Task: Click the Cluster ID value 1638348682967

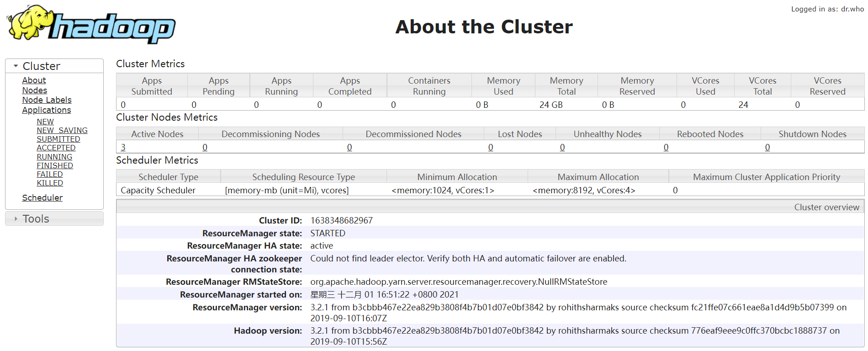Action: [x=342, y=220]
